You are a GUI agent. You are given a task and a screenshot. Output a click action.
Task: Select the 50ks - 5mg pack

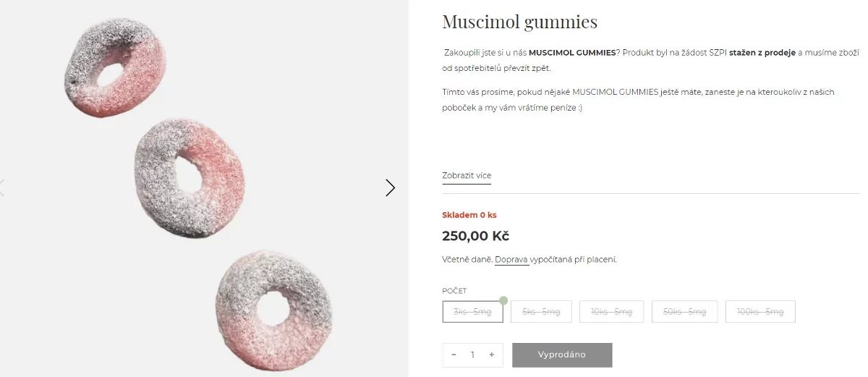[685, 312]
